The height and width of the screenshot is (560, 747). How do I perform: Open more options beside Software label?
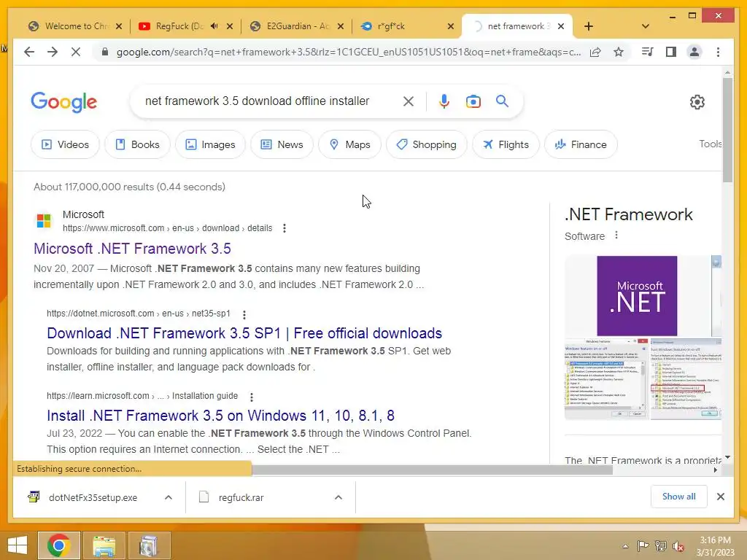(x=616, y=236)
